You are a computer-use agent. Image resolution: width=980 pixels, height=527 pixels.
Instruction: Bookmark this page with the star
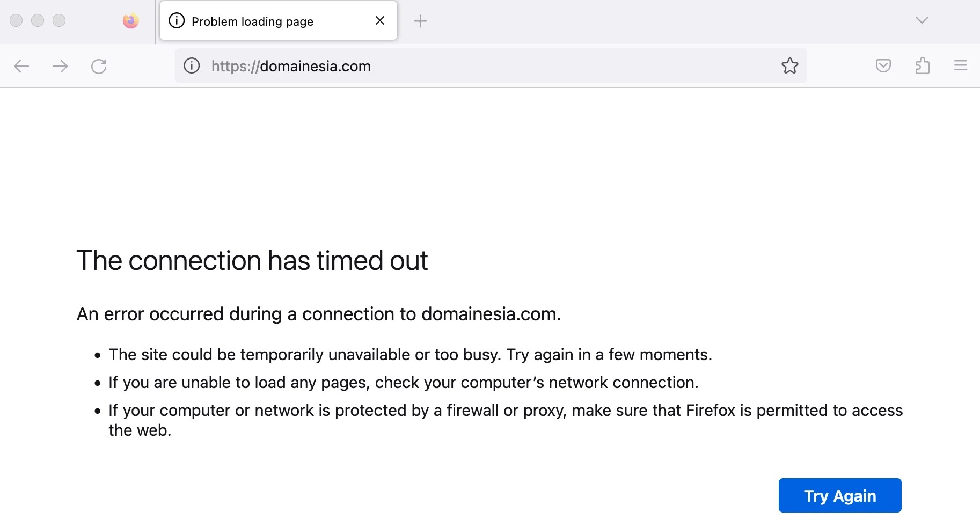click(x=789, y=66)
